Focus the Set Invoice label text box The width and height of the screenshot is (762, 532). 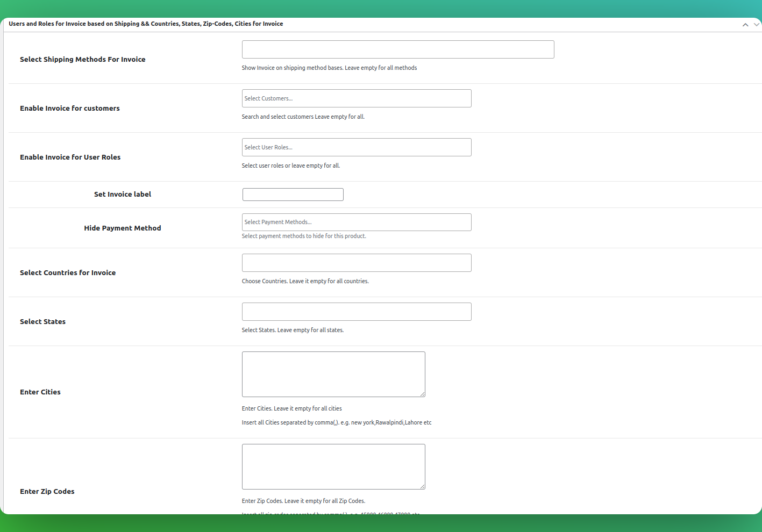pos(293,195)
